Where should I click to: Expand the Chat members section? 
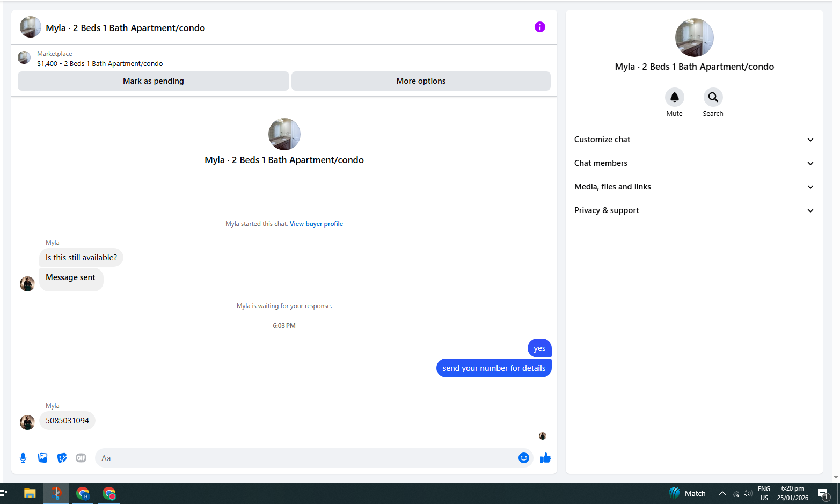(694, 163)
